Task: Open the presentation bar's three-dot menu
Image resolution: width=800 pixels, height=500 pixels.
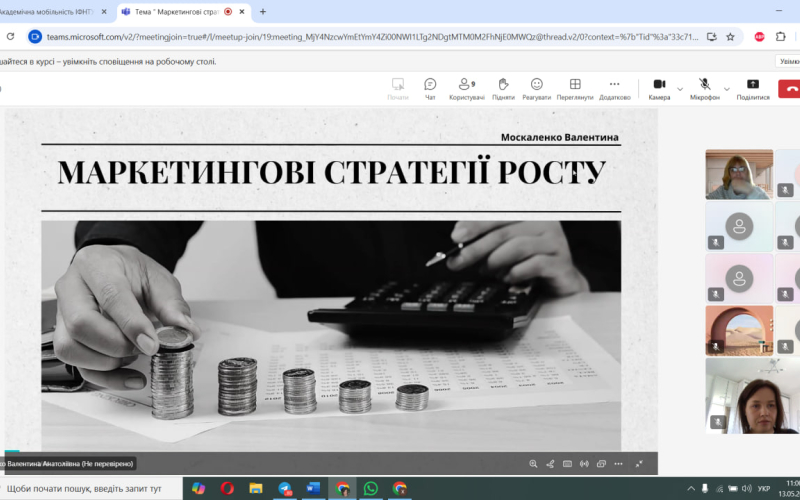Action: click(618, 464)
